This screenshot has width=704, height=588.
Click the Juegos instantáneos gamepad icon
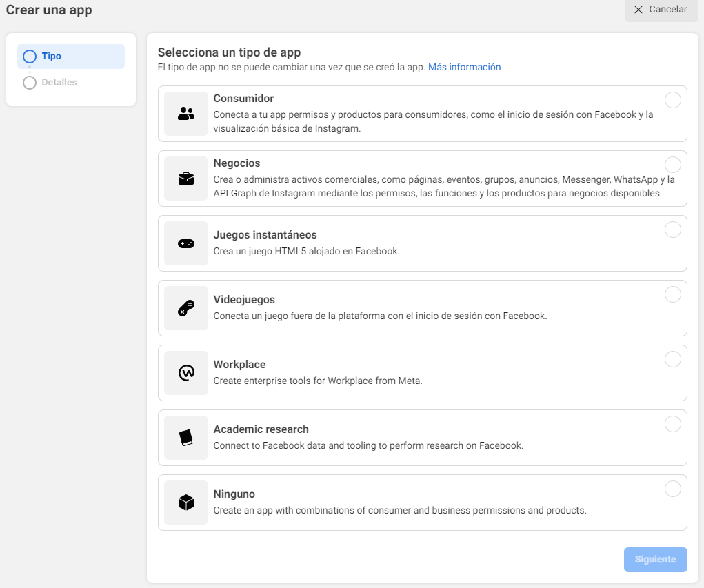pyautogui.click(x=186, y=243)
